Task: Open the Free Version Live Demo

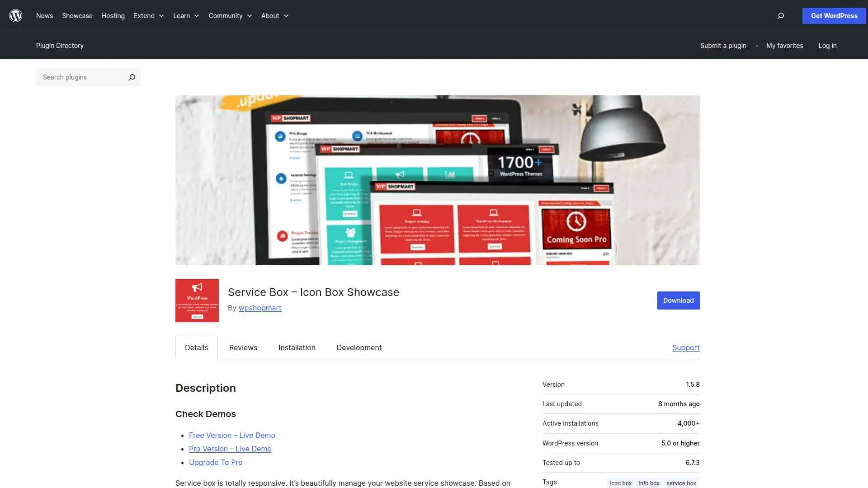Action: click(x=232, y=435)
